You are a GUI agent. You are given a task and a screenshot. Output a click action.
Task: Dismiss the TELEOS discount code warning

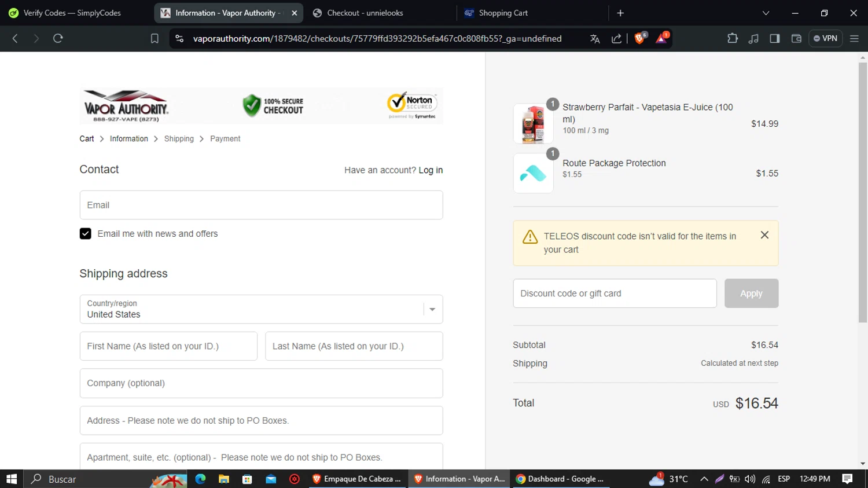(764, 235)
